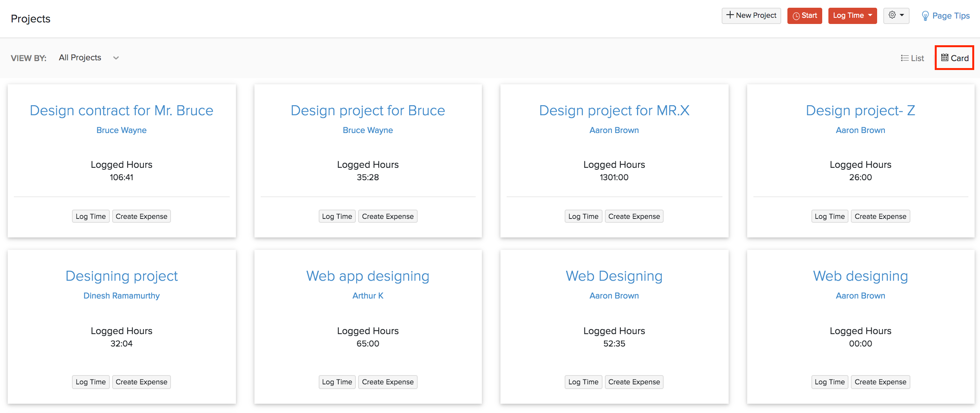Click the calendar icon next to Card
The height and width of the screenshot is (413, 980).
[x=945, y=58]
